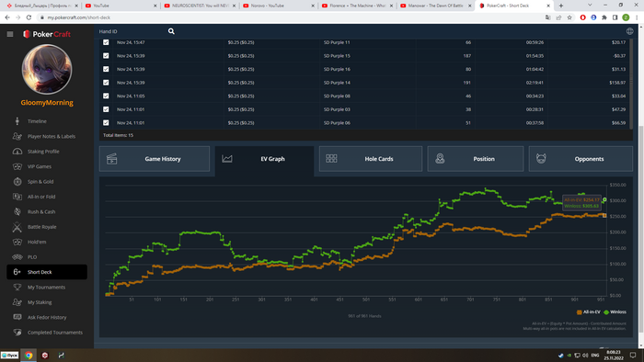Open Chrome from the taskbar

(x=29, y=356)
